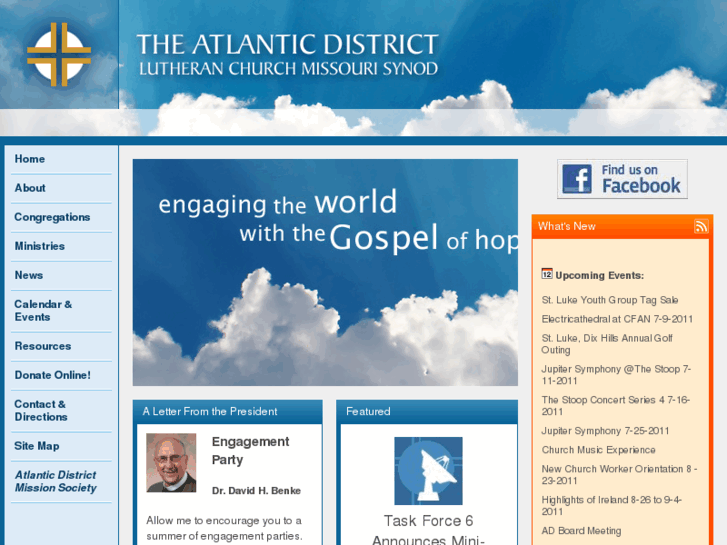Click the engaging the world banner image
This screenshot has height=545, width=727.
pyautogui.click(x=325, y=272)
